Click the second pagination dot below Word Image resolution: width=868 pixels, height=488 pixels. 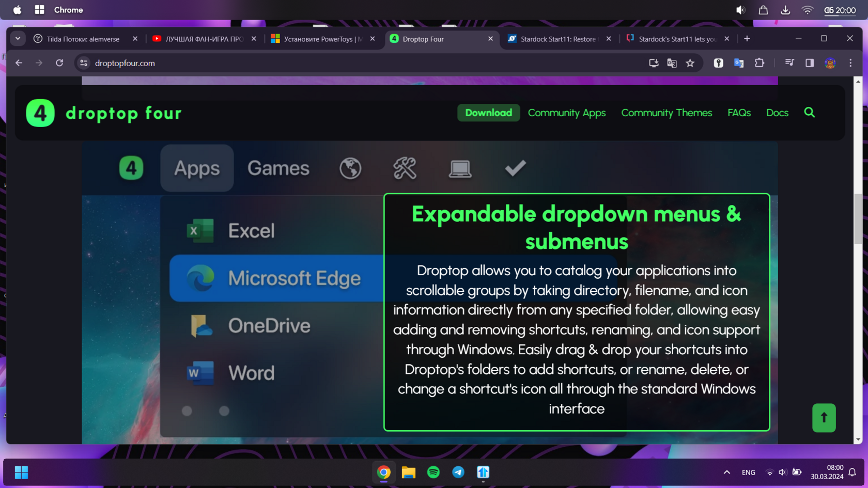(224, 411)
